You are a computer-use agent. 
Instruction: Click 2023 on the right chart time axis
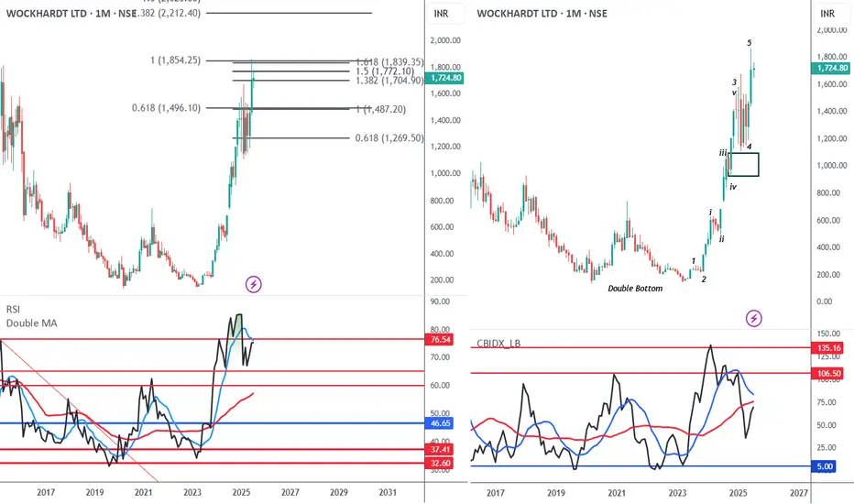677,493
